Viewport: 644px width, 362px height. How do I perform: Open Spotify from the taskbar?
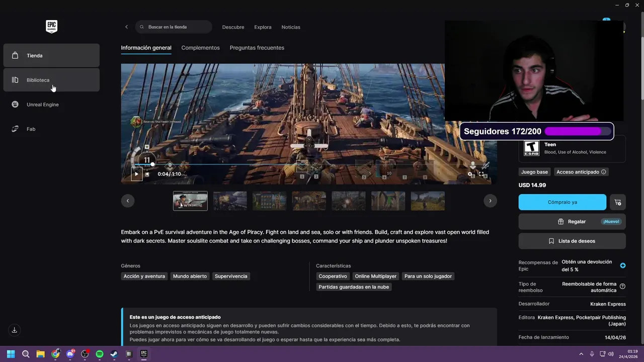[x=100, y=354]
